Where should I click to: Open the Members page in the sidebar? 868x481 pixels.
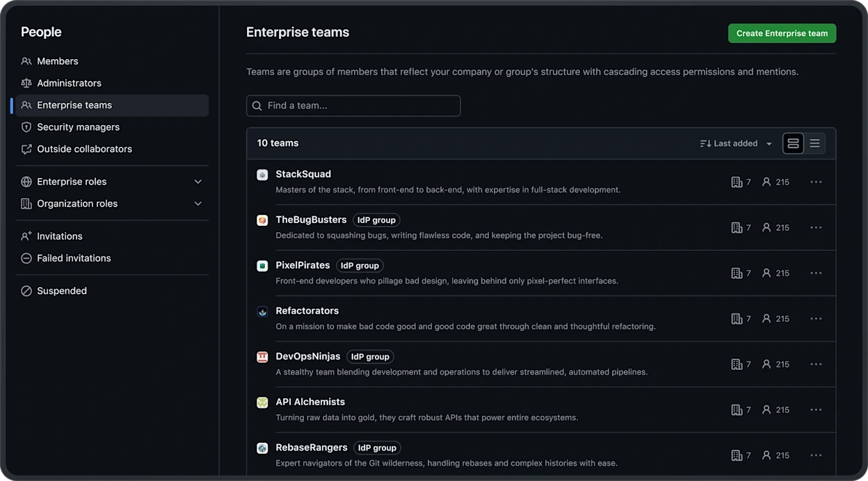[112, 61]
